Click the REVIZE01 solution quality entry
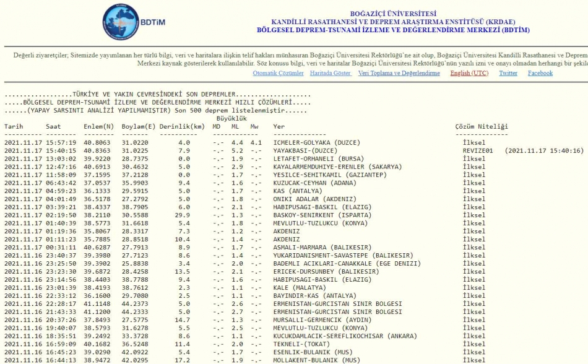 coord(478,150)
